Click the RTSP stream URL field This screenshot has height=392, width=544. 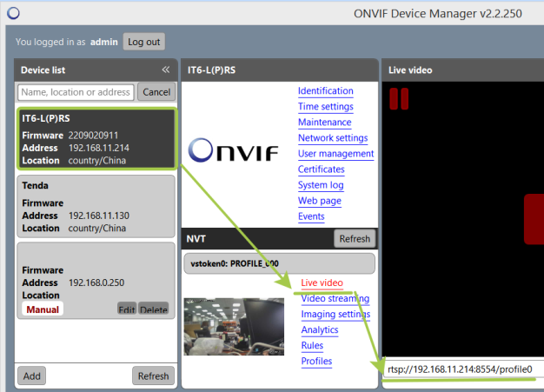[461, 369]
